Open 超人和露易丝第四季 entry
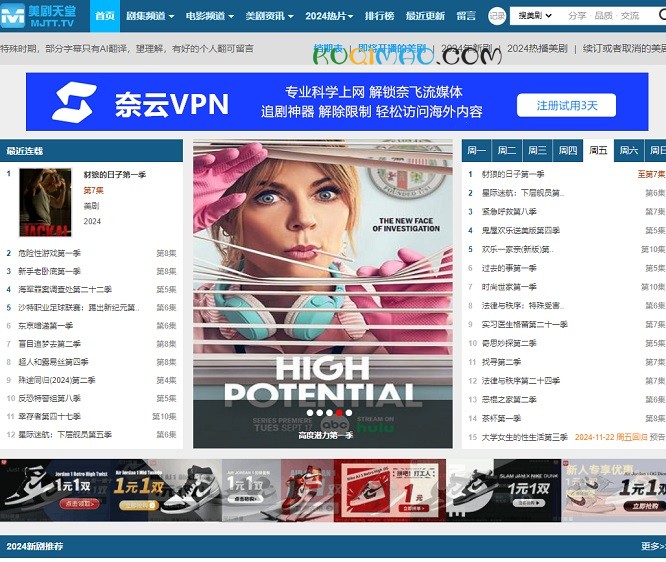666x562 pixels. tap(53, 362)
